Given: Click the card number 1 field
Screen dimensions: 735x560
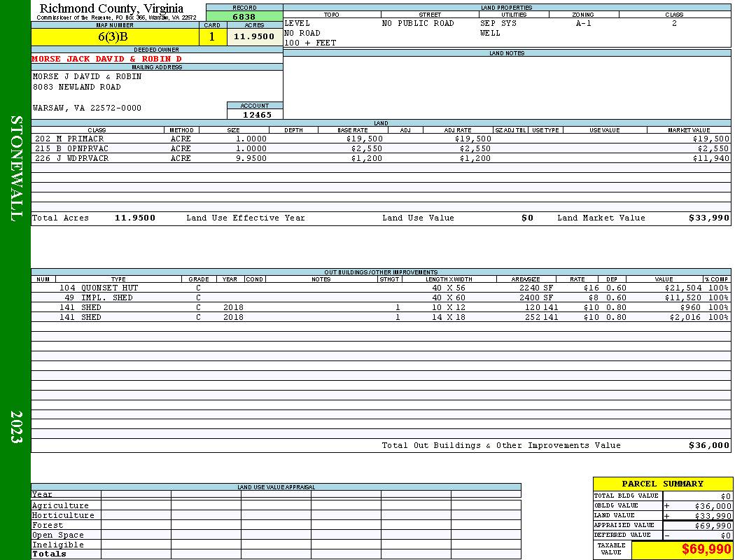Looking at the screenshot, I should 212,36.
